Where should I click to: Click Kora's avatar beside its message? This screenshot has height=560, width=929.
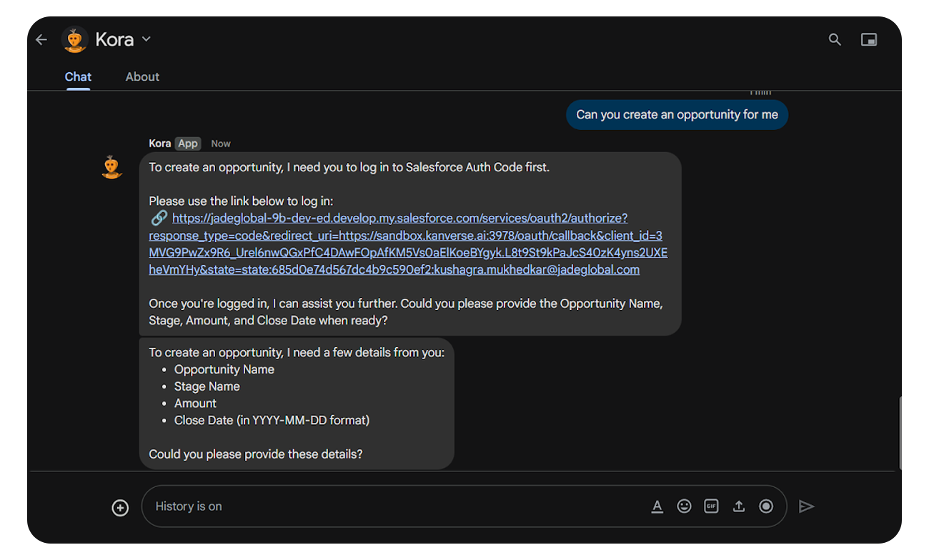coord(111,167)
